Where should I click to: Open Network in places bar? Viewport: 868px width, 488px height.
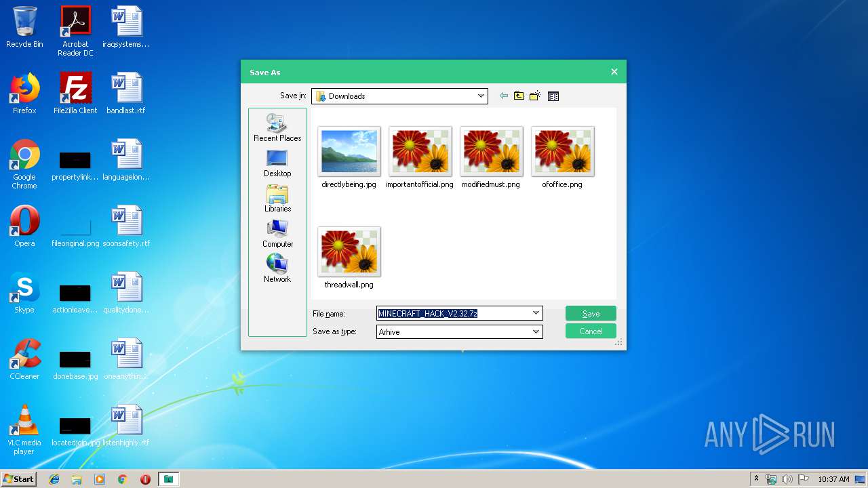coord(277,269)
